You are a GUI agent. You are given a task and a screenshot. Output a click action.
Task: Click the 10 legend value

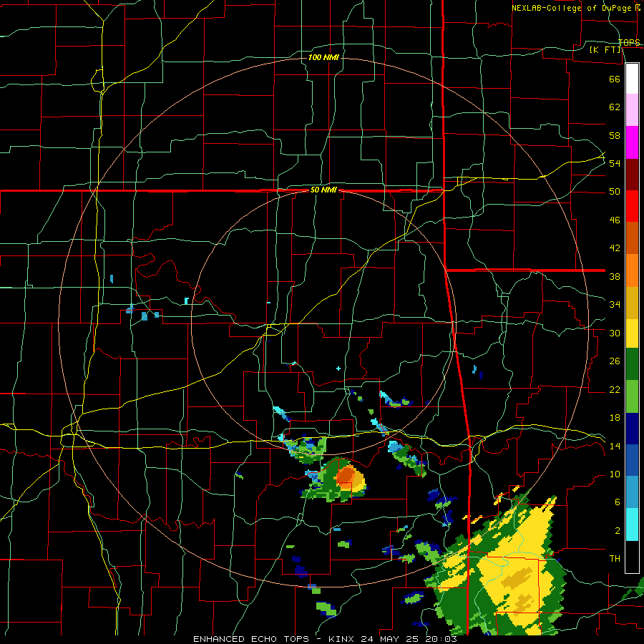615,474
